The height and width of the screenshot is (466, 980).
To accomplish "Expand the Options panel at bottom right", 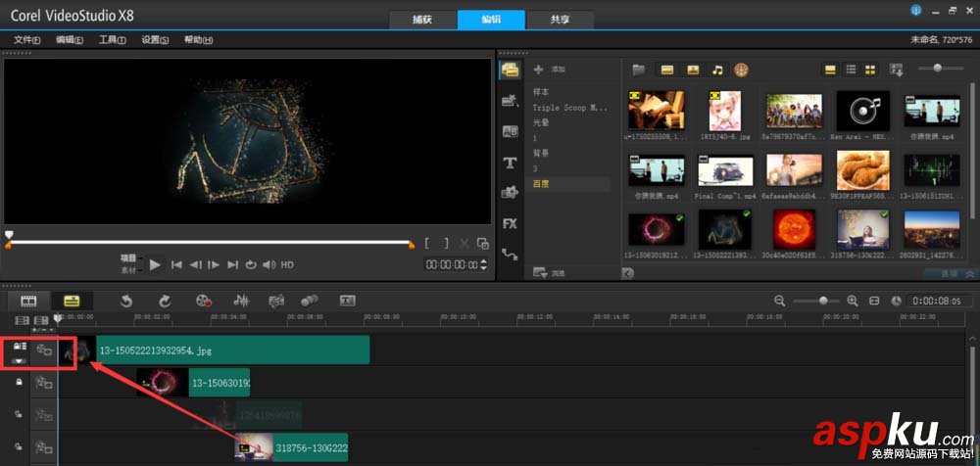I will (x=952, y=273).
